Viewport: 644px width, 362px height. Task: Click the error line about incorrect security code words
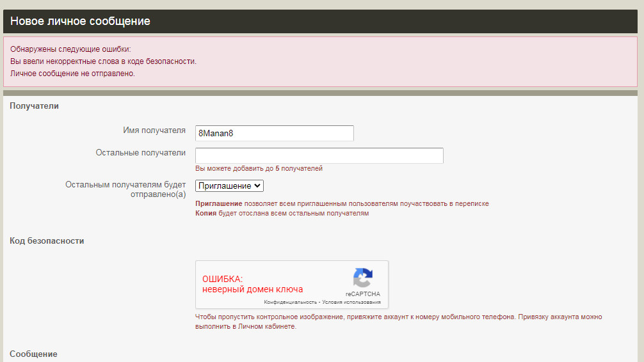coord(103,61)
